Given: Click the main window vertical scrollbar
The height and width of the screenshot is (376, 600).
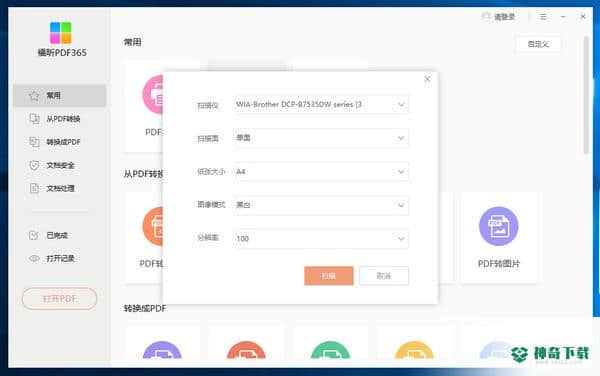Looking at the screenshot, I should 586,95.
